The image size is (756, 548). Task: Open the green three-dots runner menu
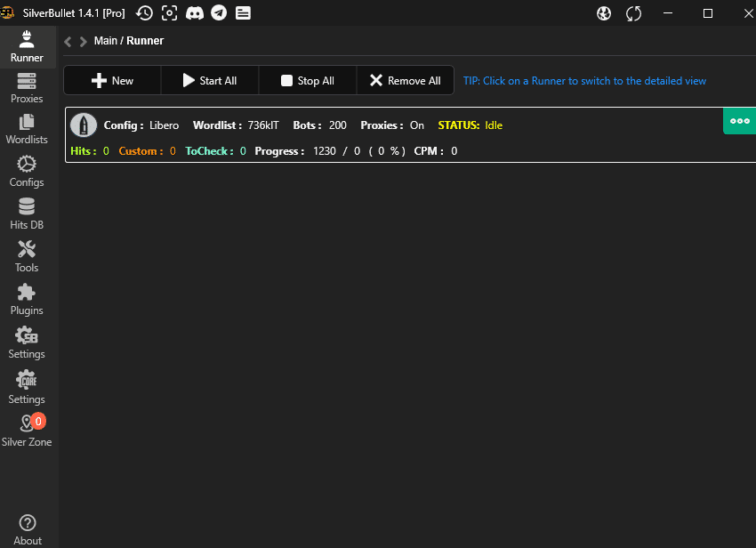click(x=740, y=121)
